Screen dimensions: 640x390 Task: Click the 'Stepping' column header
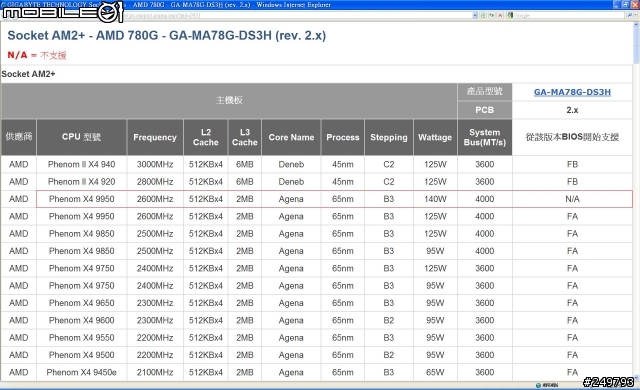(x=389, y=137)
